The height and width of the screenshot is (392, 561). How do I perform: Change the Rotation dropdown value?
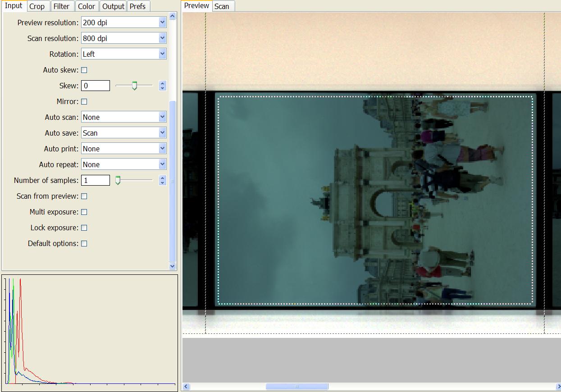coord(124,54)
